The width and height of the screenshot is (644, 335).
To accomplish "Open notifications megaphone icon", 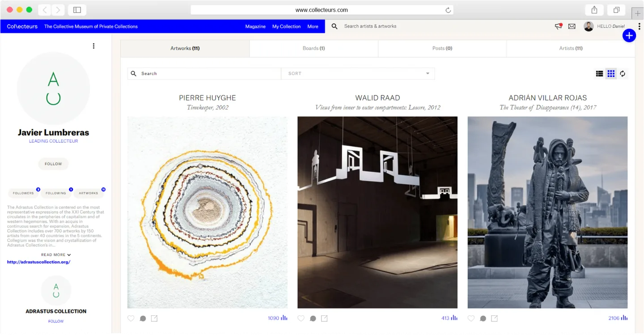I will [558, 26].
